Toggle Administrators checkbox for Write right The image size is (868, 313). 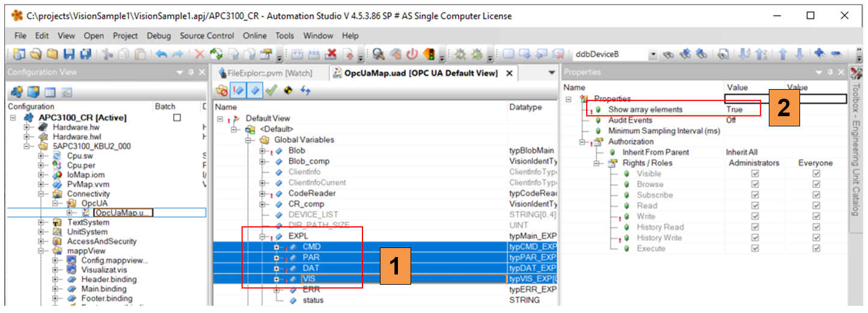[x=755, y=217]
